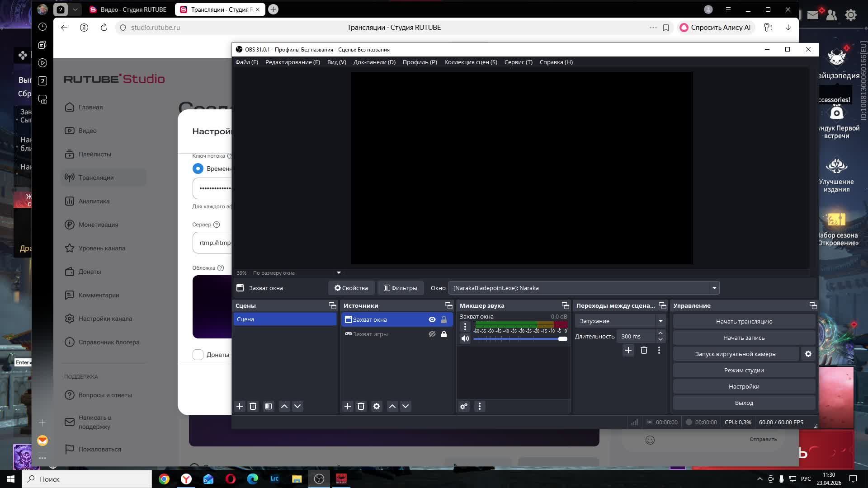This screenshot has height=488, width=868.
Task: Delete selected source with trash icon
Action: [361, 406]
